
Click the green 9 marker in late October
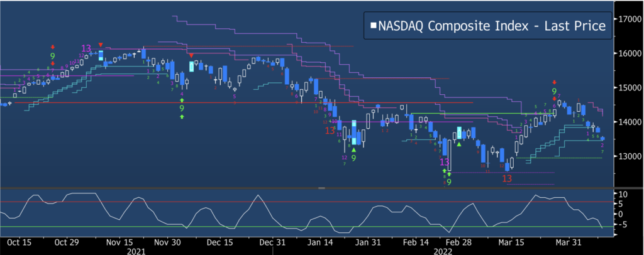click(x=52, y=55)
